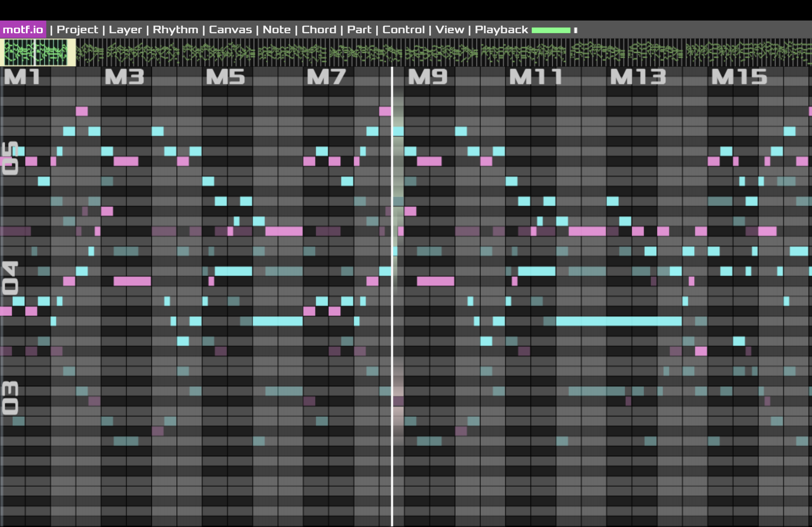Viewport: 812px width, 527px height.
Task: Open the Chord menu
Action: coord(319,30)
